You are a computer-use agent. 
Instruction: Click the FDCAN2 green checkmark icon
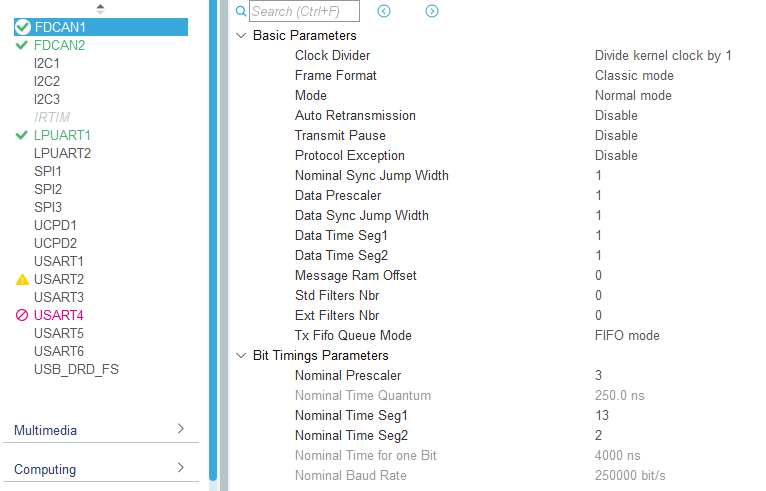pyautogui.click(x=22, y=45)
